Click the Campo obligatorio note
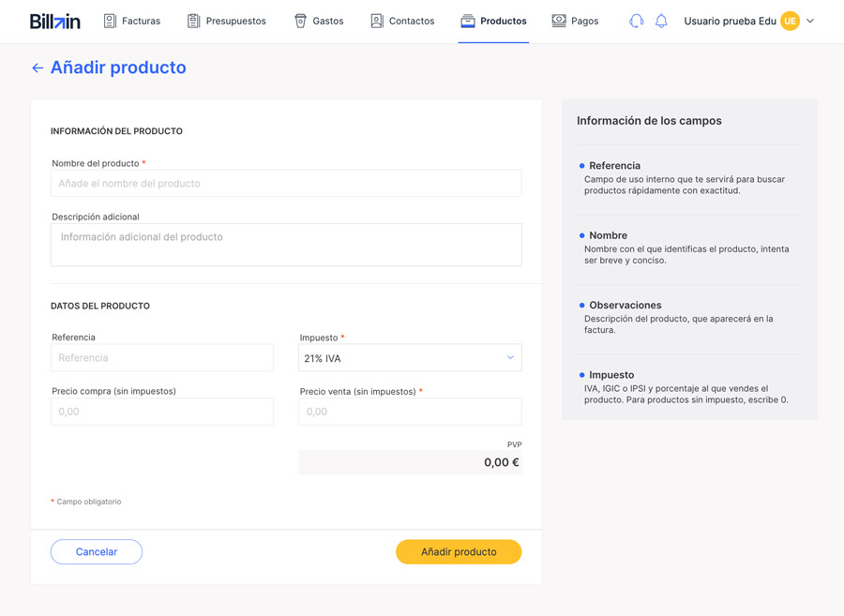The height and width of the screenshot is (616, 844). click(86, 502)
